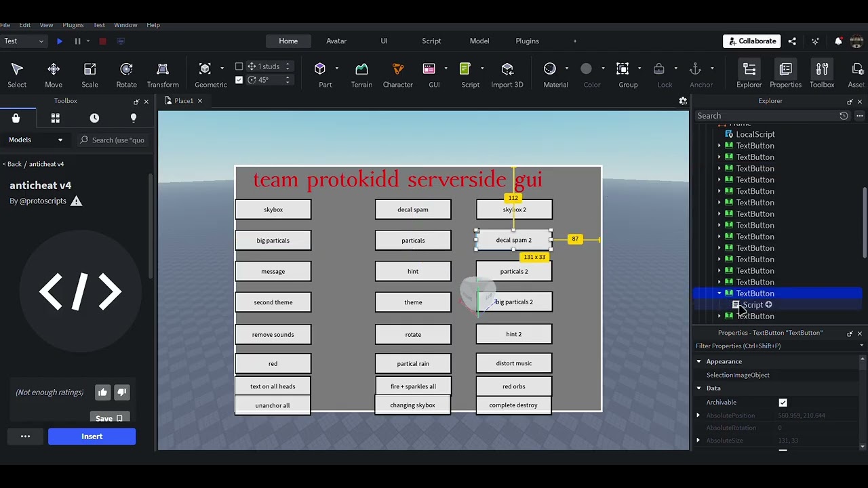Click the Collaborate button
The height and width of the screenshot is (488, 868).
coord(751,41)
